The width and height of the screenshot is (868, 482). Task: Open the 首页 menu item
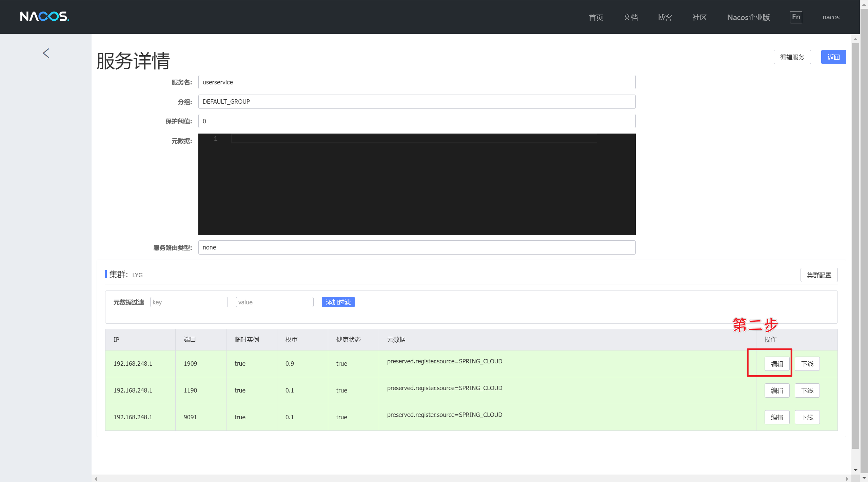tap(596, 17)
